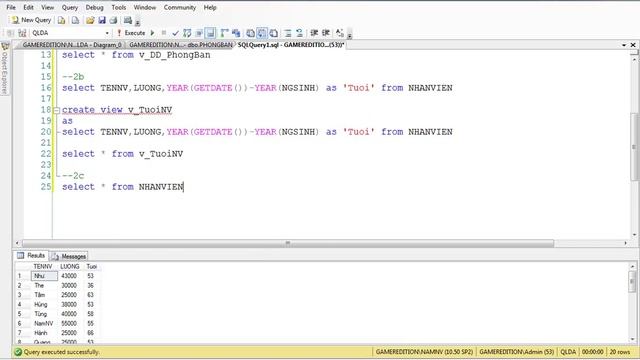Click the Increase Indent icon

326,33
